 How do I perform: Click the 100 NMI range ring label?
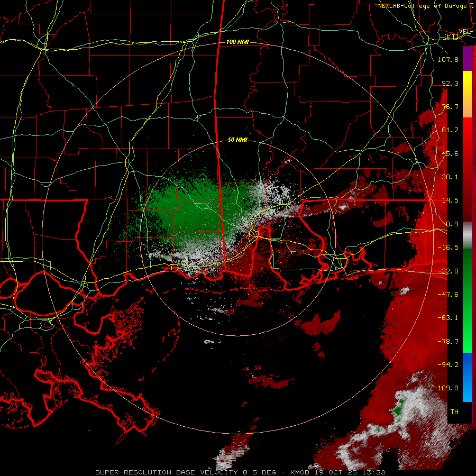[237, 42]
